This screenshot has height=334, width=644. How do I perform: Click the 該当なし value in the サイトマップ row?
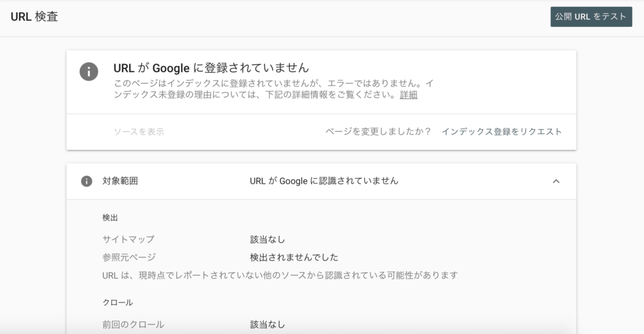point(267,239)
